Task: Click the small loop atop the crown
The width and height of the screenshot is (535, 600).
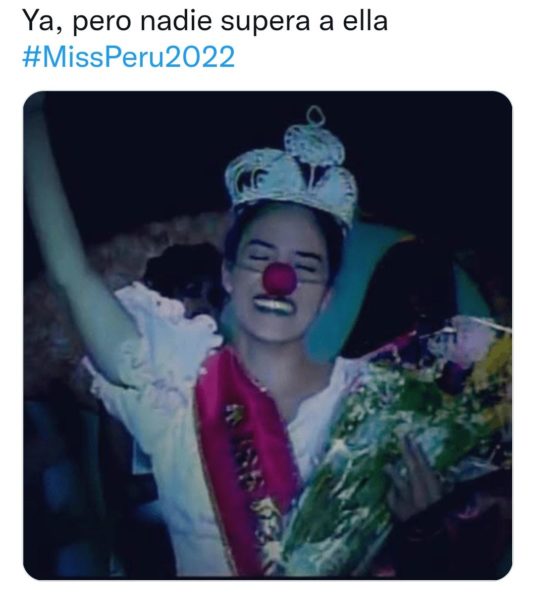Action: pyautogui.click(x=316, y=115)
